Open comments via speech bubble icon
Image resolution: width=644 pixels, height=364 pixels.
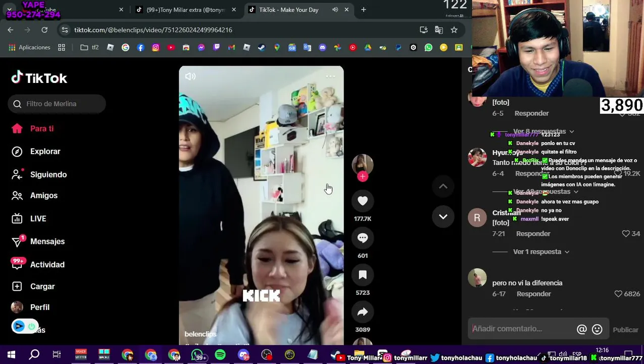point(363,238)
